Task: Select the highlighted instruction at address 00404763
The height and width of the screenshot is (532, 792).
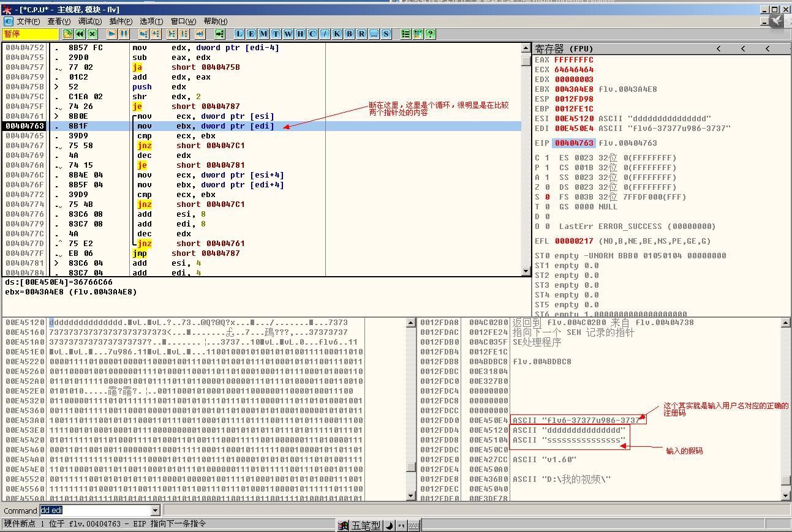Action: coord(263,126)
